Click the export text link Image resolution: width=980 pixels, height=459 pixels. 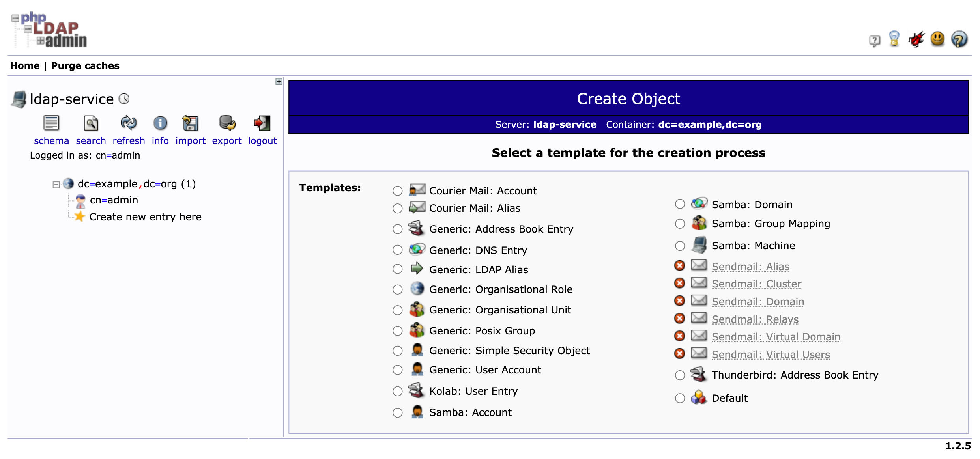point(227,141)
